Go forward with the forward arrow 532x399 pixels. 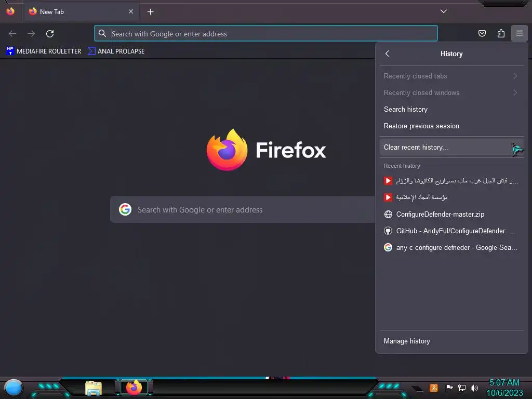click(31, 34)
